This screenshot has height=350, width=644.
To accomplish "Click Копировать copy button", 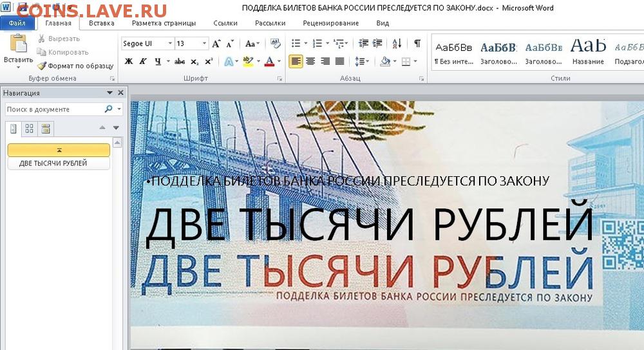I will coord(62,52).
